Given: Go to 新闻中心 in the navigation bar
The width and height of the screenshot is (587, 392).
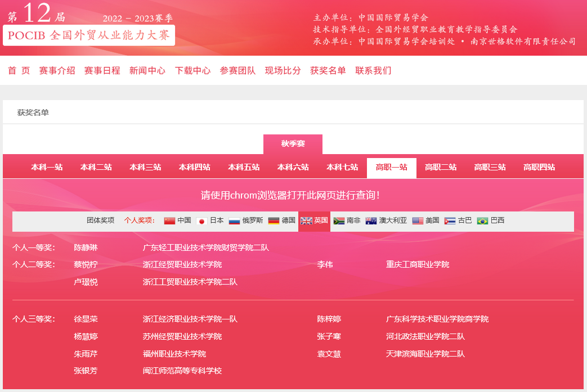Looking at the screenshot, I should pos(147,71).
